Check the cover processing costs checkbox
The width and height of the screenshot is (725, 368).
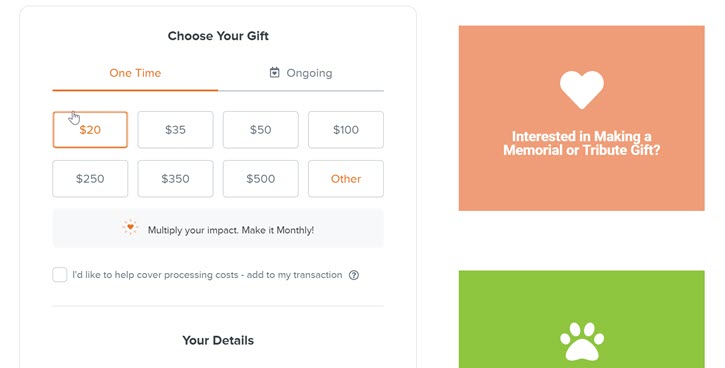pyautogui.click(x=60, y=275)
